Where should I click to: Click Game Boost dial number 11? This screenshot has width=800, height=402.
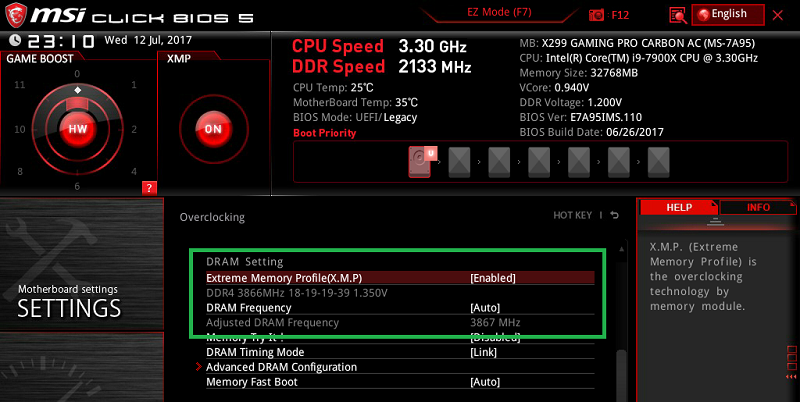tap(19, 85)
